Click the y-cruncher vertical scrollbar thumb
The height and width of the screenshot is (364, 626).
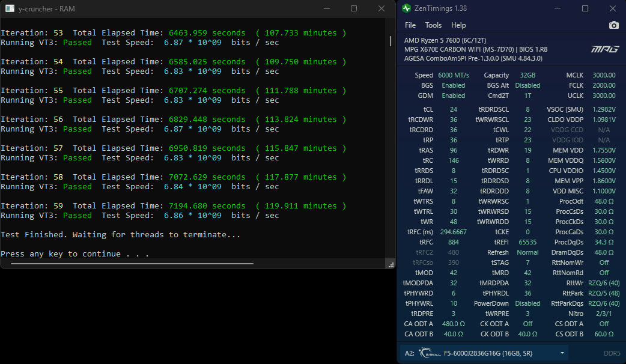(390, 41)
